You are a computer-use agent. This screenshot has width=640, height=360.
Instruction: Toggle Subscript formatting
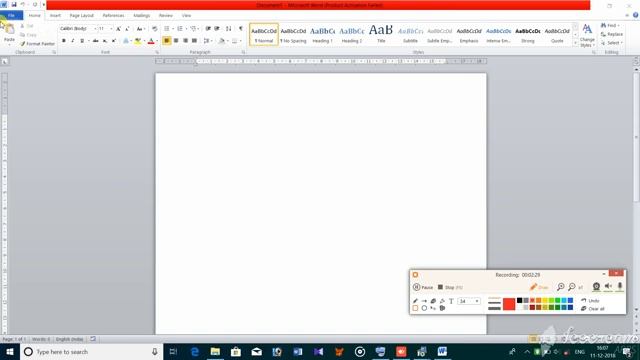pyautogui.click(x=105, y=41)
